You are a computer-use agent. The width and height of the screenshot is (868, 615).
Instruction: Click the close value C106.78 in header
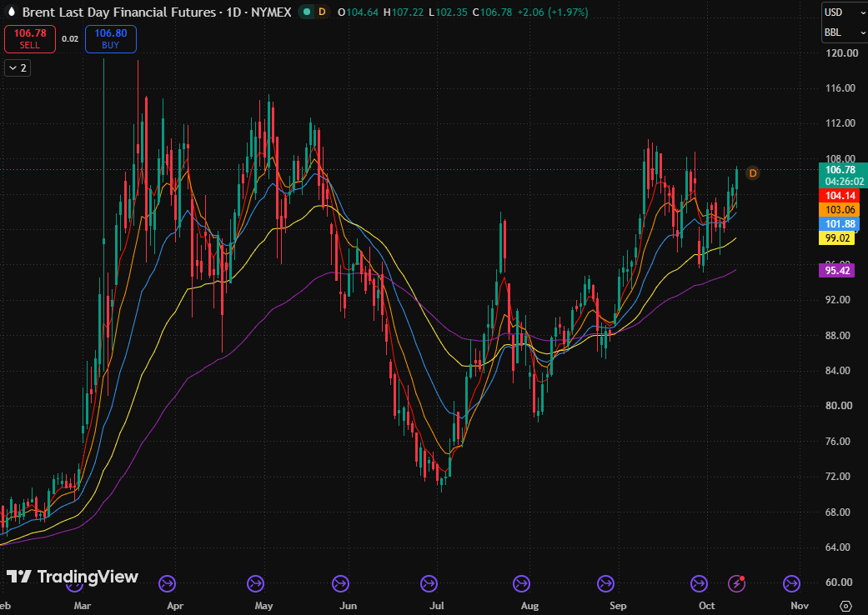[x=492, y=12]
